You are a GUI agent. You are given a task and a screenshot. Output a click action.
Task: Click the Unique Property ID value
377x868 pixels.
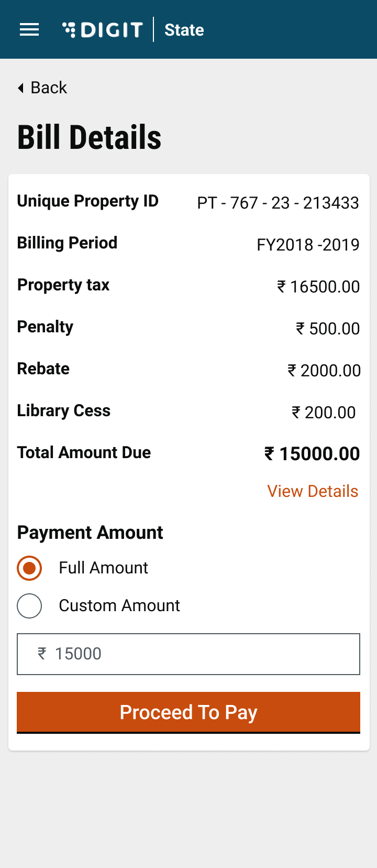[278, 203]
